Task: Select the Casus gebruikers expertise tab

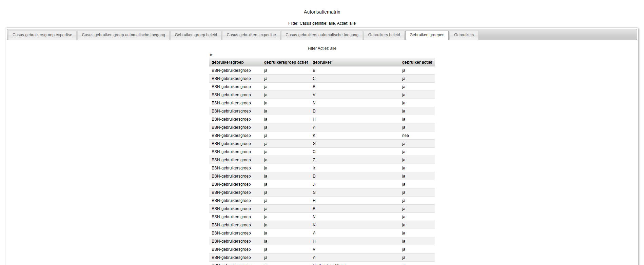Action: point(251,35)
